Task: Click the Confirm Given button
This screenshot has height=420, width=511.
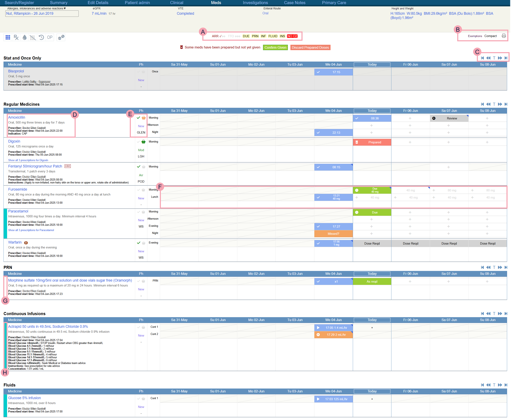Action: click(275, 48)
